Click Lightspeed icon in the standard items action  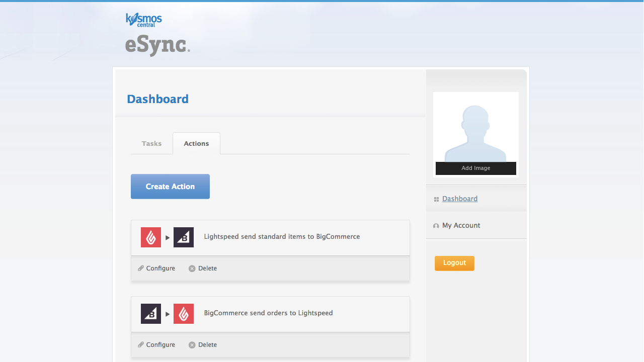click(151, 237)
